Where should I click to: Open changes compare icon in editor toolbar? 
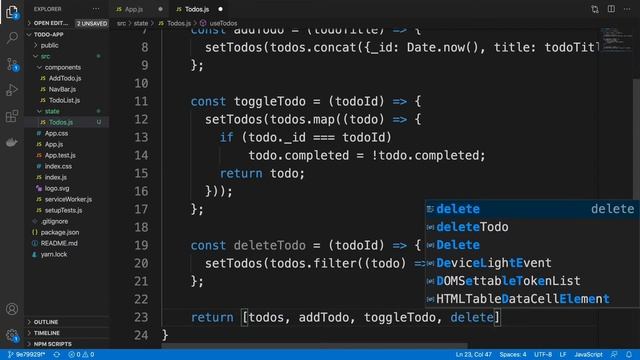595,9
